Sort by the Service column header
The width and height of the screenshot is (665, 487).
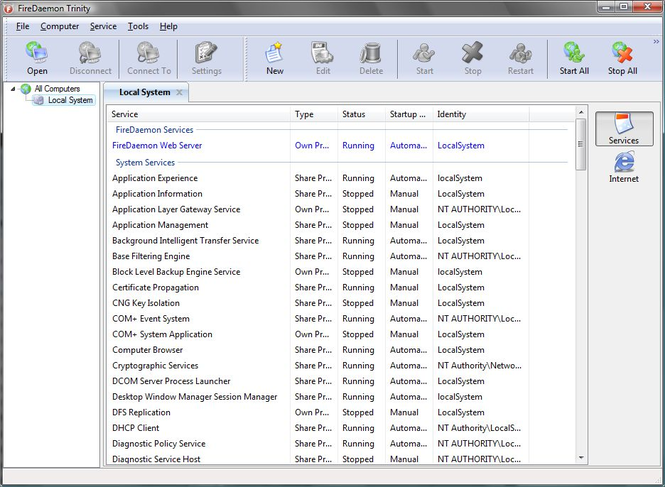click(198, 114)
